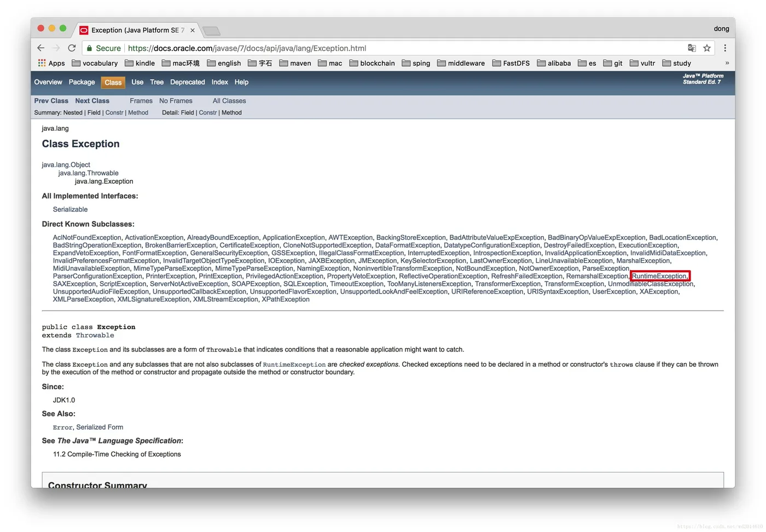Open the AclNotFoundException subclass link
Image resolution: width=766 pixels, height=532 pixels.
pos(87,238)
